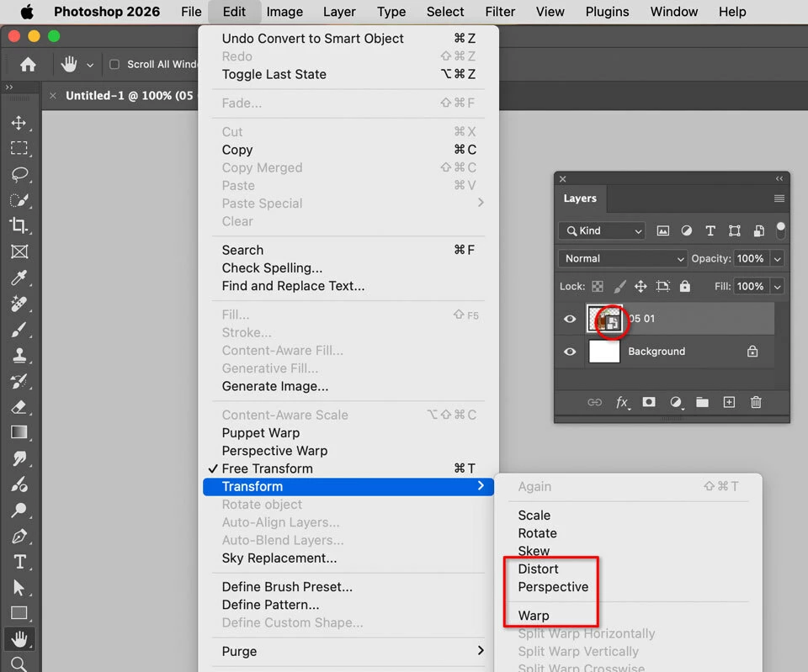Select the Background layer thumbnail

click(x=604, y=352)
